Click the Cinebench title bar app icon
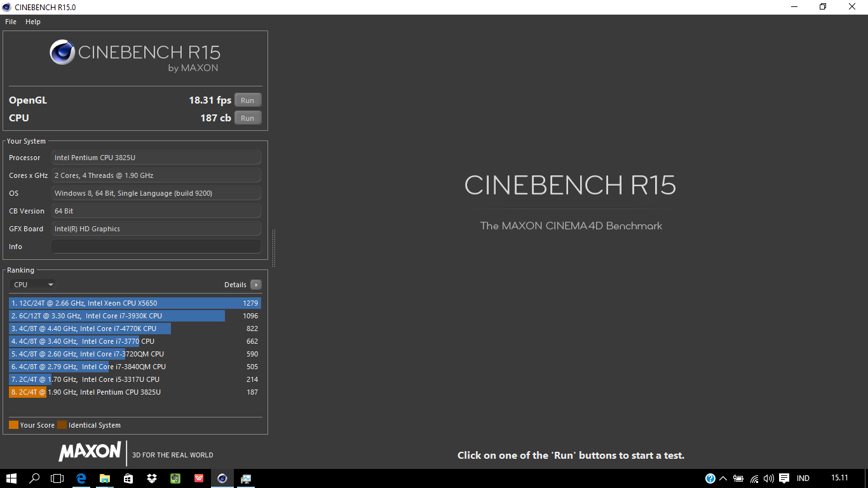Screen dimensions: 868x488 tap(7, 7)
